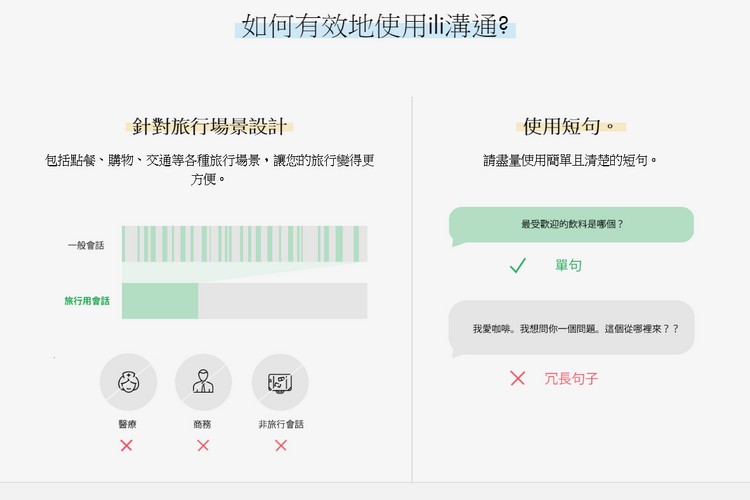This screenshot has width=750, height=500.
Task: Click the red X under 非旅行會話
Action: 281,445
